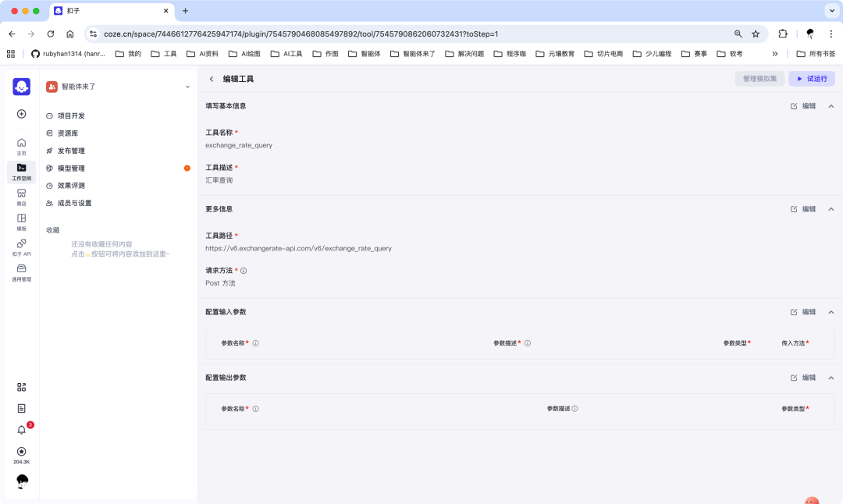Click 编辑 for 配置输入参数
Viewport: 843px width, 504px height.
803,312
